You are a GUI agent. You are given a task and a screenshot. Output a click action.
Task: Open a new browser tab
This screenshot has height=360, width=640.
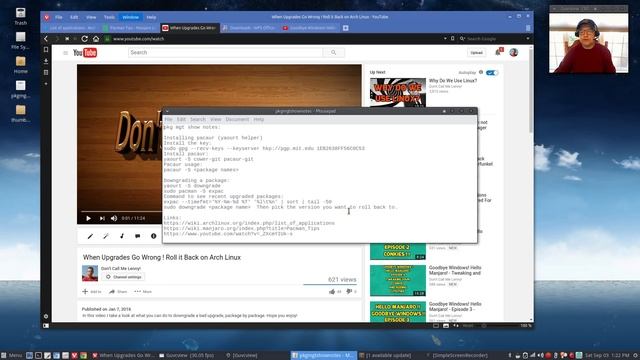tap(345, 28)
